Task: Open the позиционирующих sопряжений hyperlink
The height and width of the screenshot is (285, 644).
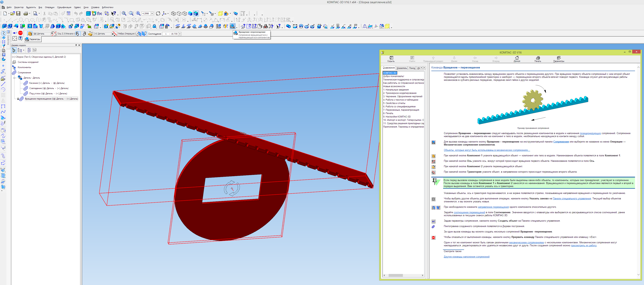Action: tap(590, 133)
